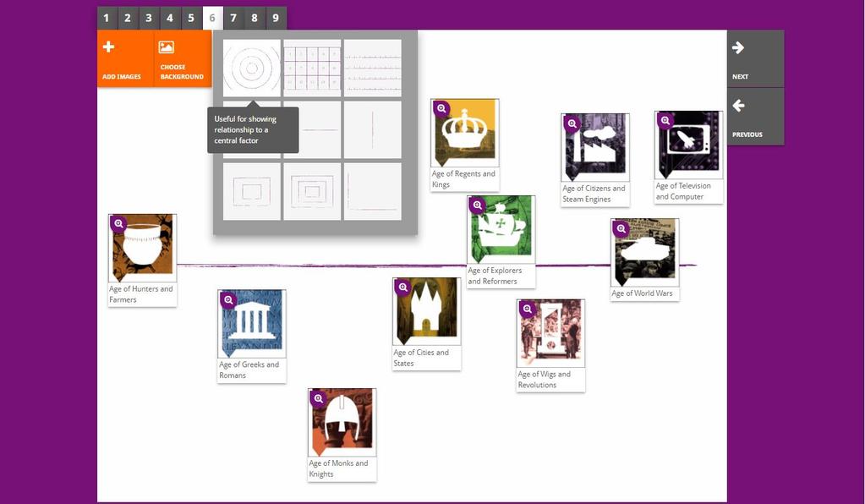Select the three nested rectangles background

click(312, 191)
